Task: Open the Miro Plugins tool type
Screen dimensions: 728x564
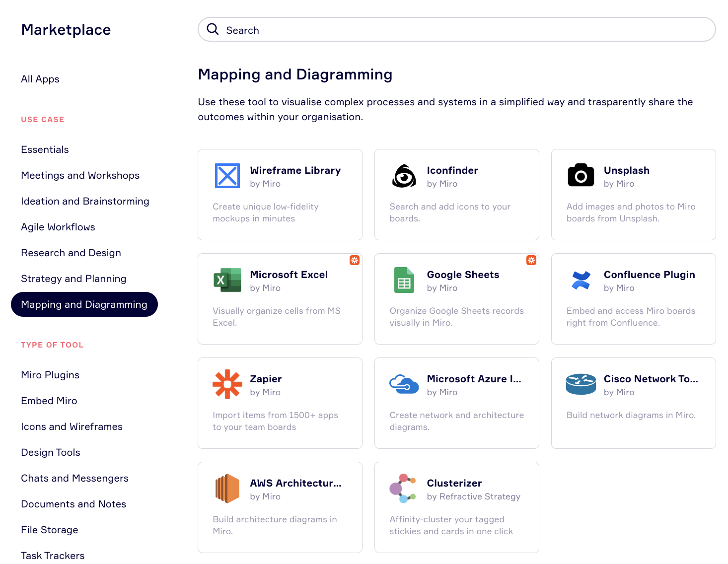Action: (50, 375)
